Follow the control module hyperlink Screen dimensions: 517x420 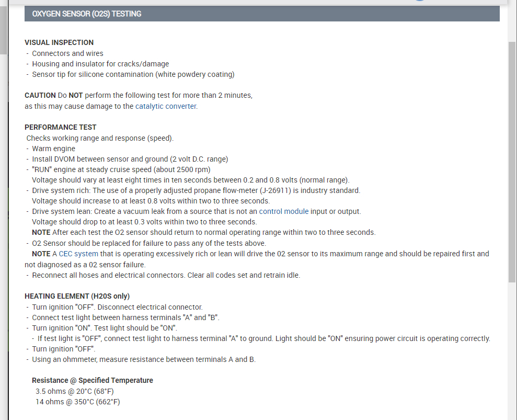pos(283,211)
